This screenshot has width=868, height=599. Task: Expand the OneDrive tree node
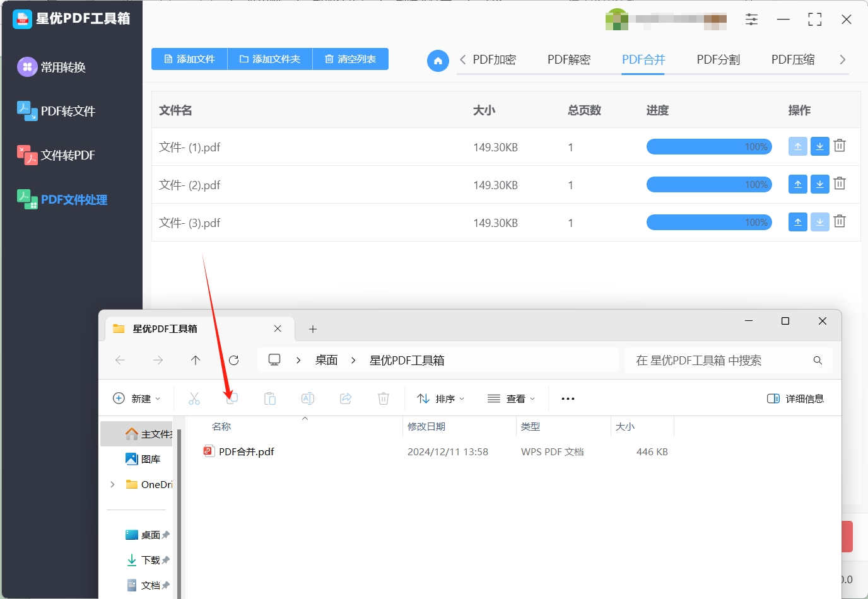(112, 484)
